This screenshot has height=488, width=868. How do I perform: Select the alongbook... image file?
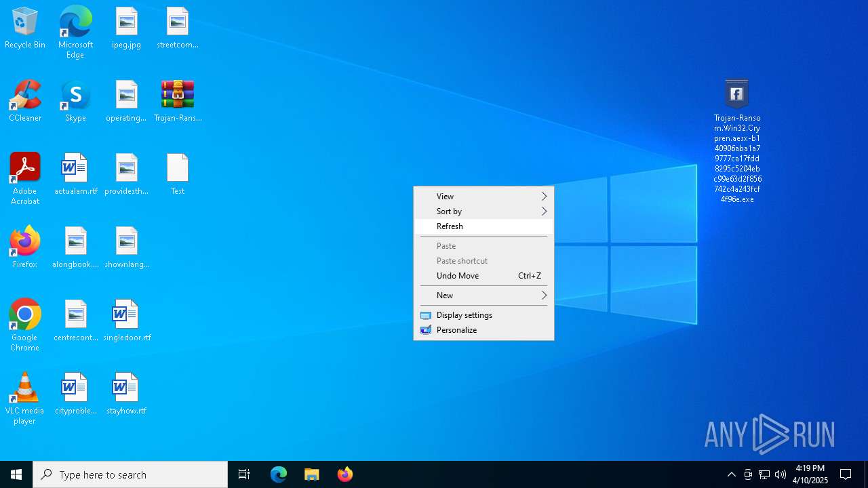point(75,247)
